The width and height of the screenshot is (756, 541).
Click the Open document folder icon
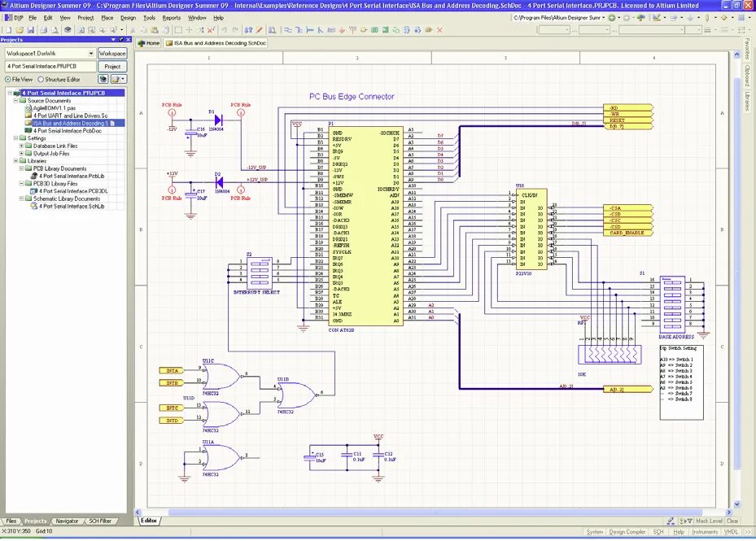pos(20,30)
